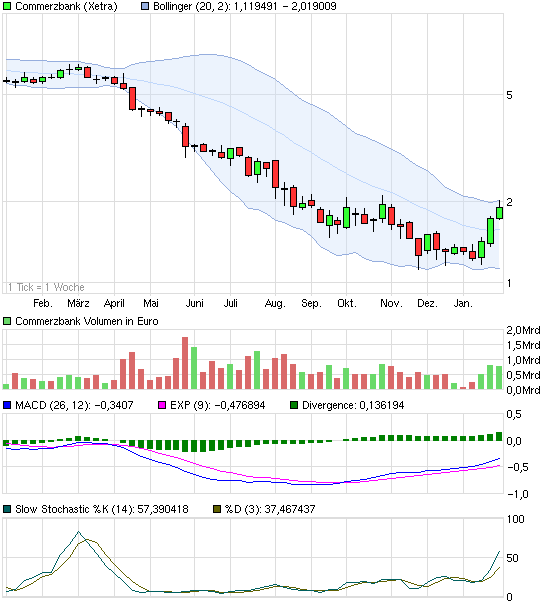Click the 'Aug.' month axis label

[x=275, y=303]
